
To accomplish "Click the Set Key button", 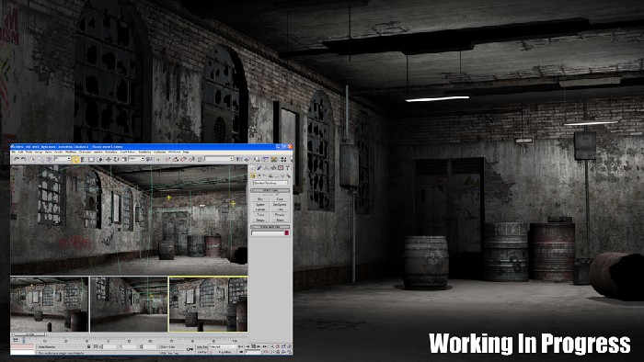I will (x=202, y=352).
